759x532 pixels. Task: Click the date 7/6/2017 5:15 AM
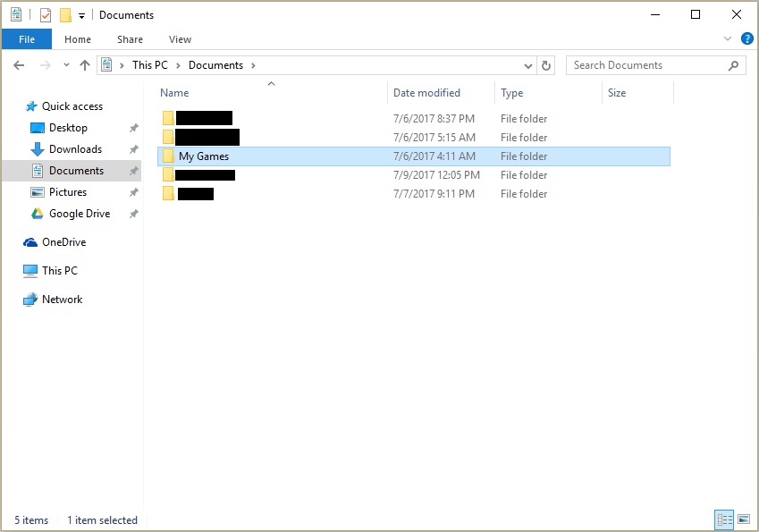[x=434, y=138]
